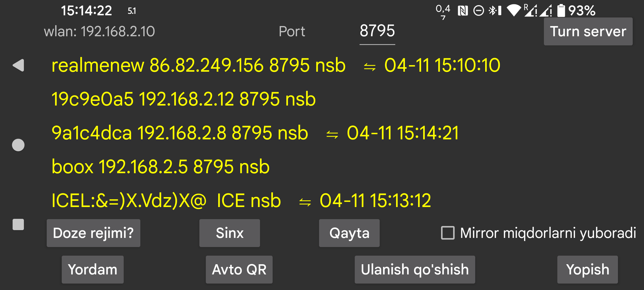Tap the Sinx button
Image resolution: width=644 pixels, height=290 pixels.
229,233
